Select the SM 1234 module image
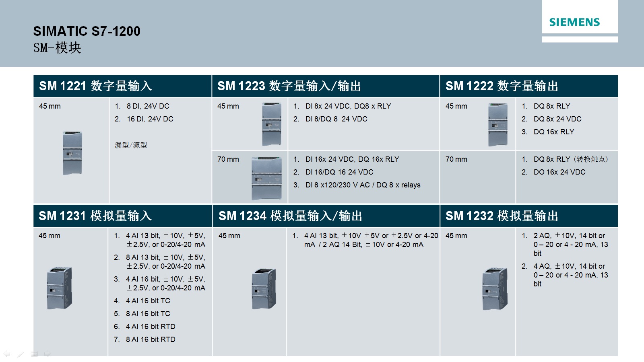Screen dimensions: 644x362 click(x=264, y=288)
